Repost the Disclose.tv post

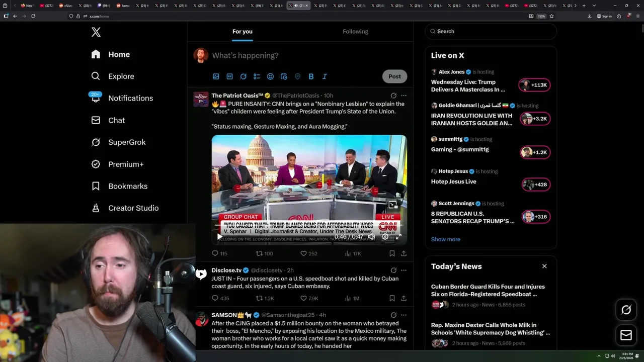pyautogui.click(x=265, y=298)
